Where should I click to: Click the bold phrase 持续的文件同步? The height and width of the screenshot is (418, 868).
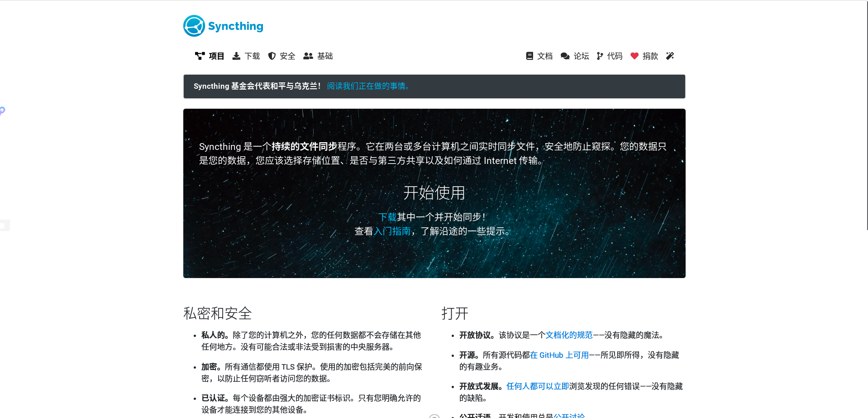pos(304,146)
